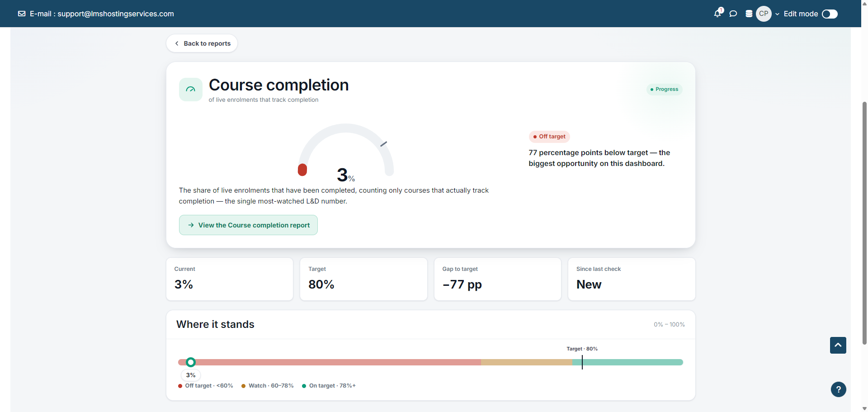Open the messaging chat bubble icon
This screenshot has width=868, height=412.
coord(733,14)
